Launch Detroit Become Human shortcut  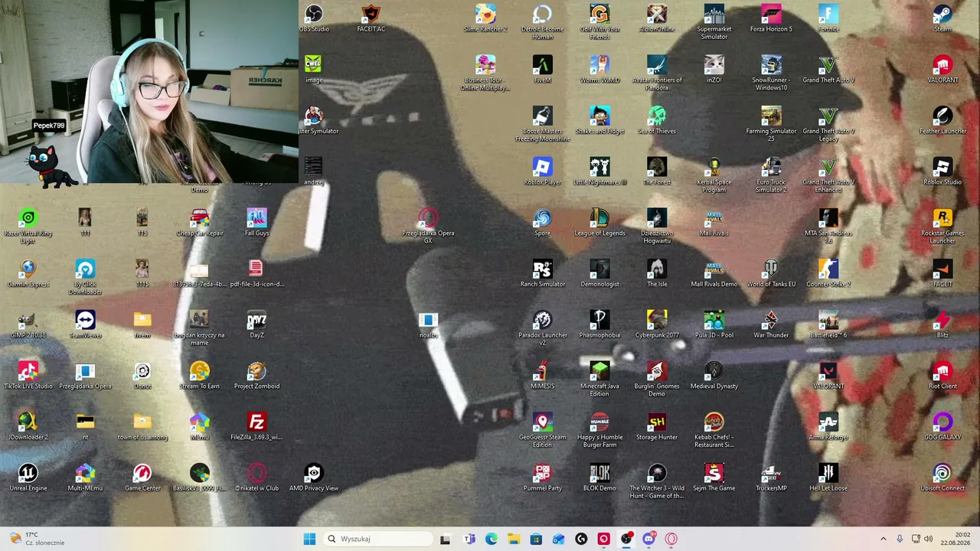(x=542, y=22)
